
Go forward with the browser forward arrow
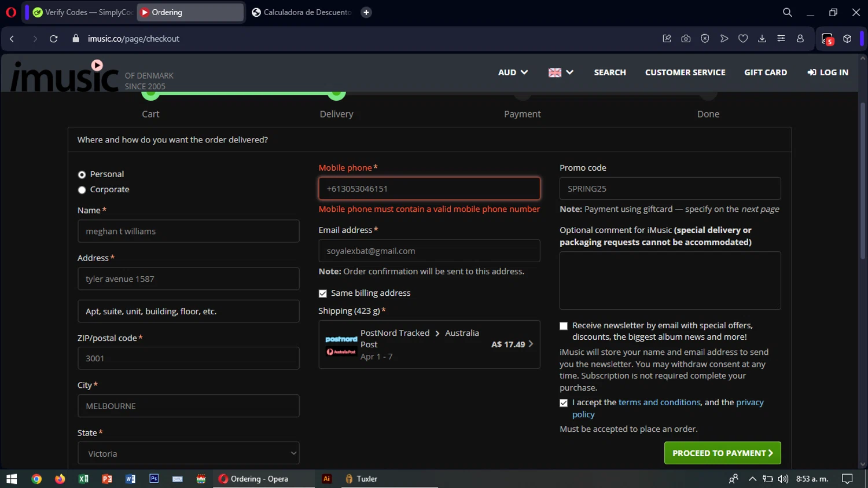click(x=35, y=39)
